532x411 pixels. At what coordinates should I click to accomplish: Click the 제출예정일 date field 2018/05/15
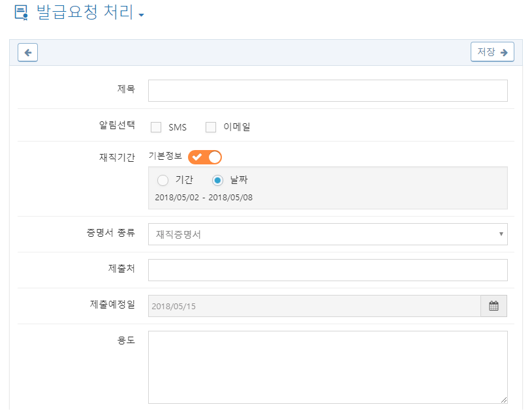tap(315, 306)
